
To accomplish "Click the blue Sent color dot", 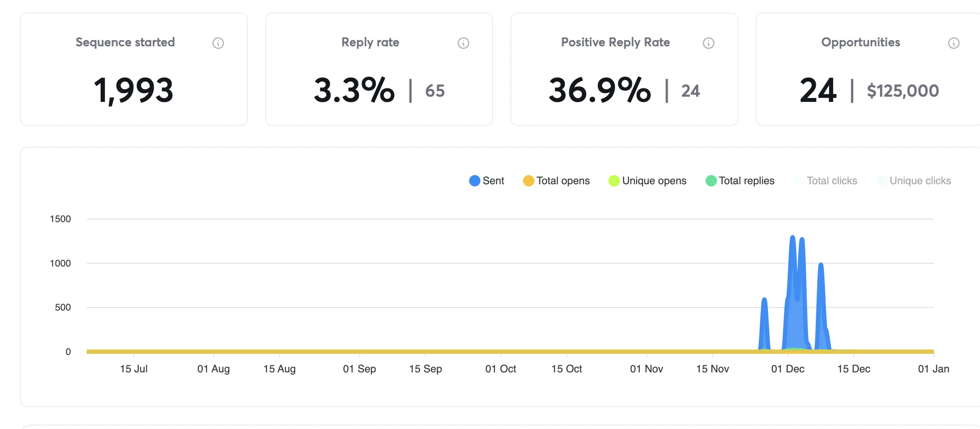I will click(x=475, y=181).
